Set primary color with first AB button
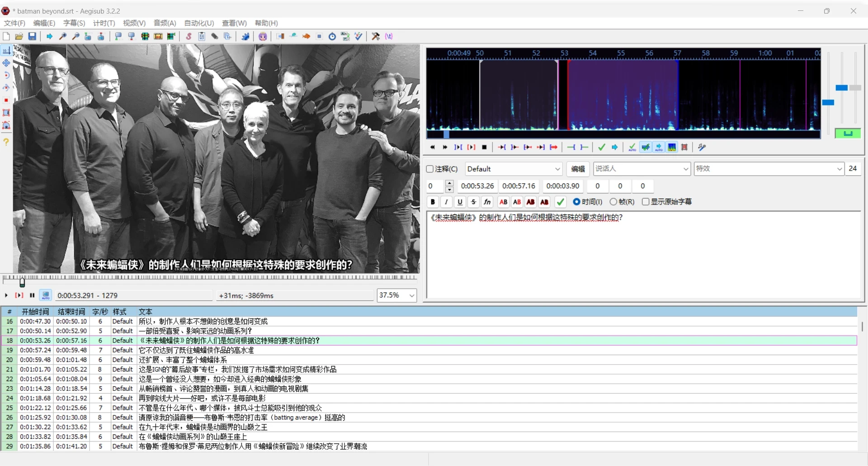Viewport: 868px width, 466px height. [503, 202]
